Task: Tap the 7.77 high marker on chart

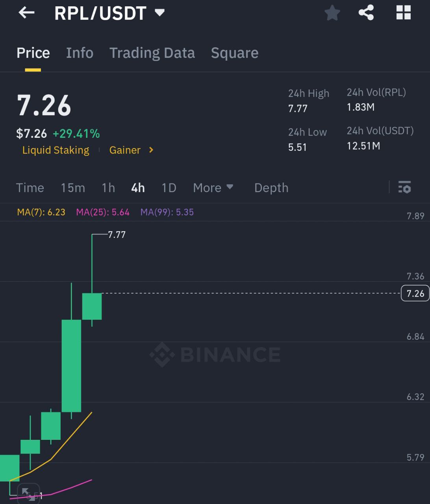Action: click(117, 235)
